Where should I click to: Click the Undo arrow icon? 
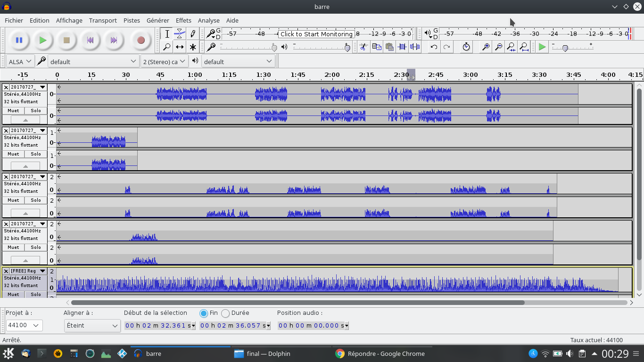[x=434, y=47]
